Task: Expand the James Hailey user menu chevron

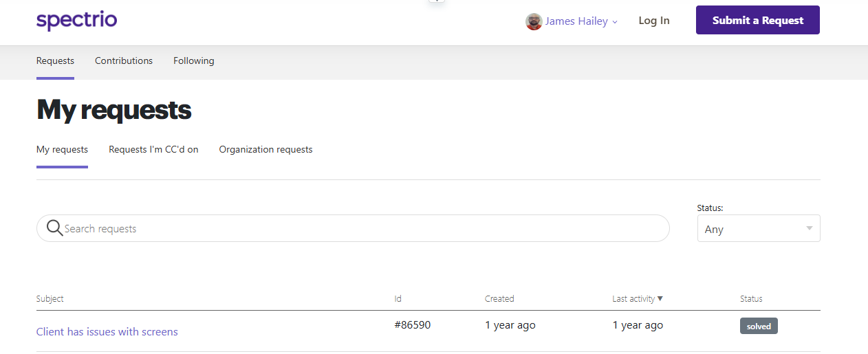Action: (x=615, y=22)
